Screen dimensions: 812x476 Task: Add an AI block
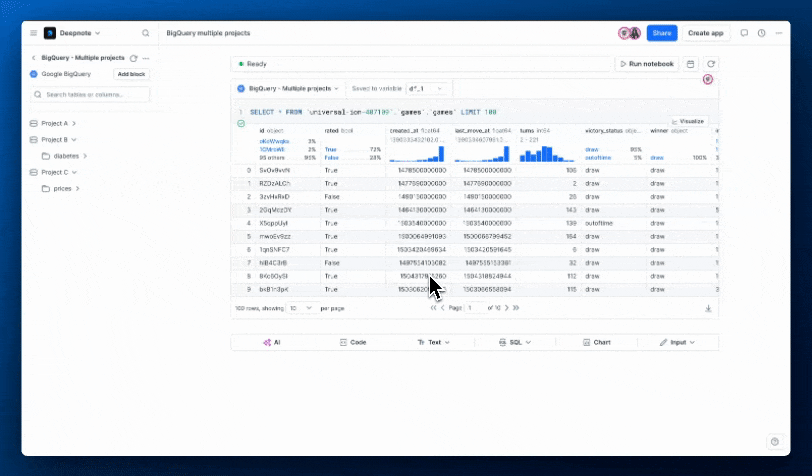coord(272,342)
